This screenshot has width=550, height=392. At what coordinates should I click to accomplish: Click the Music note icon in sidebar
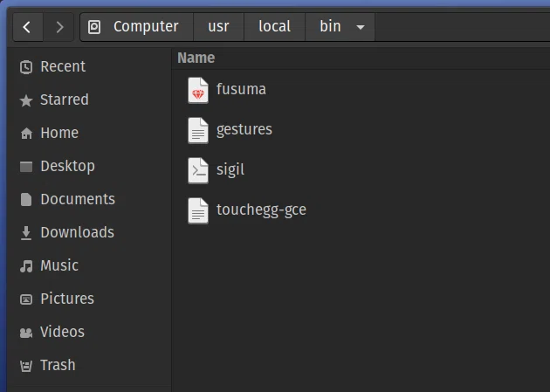[26, 266]
